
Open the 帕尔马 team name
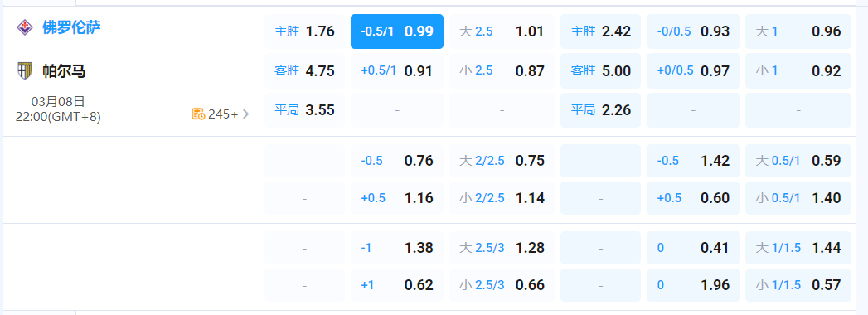point(64,70)
